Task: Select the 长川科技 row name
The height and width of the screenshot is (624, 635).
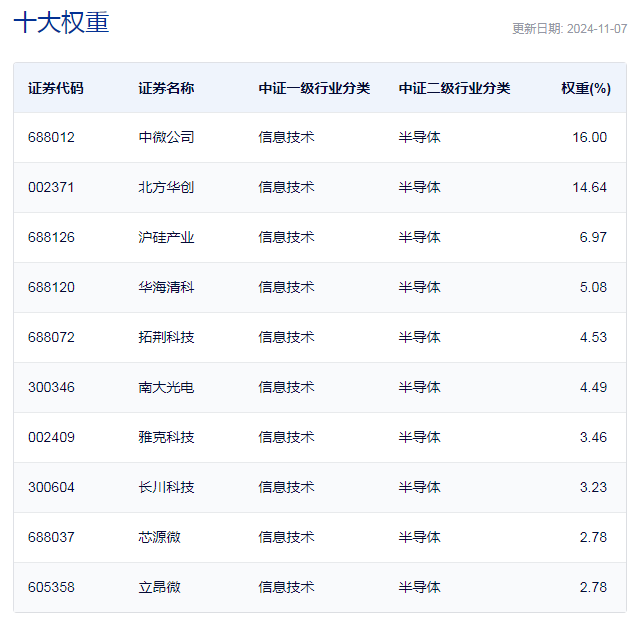Action: (166, 487)
